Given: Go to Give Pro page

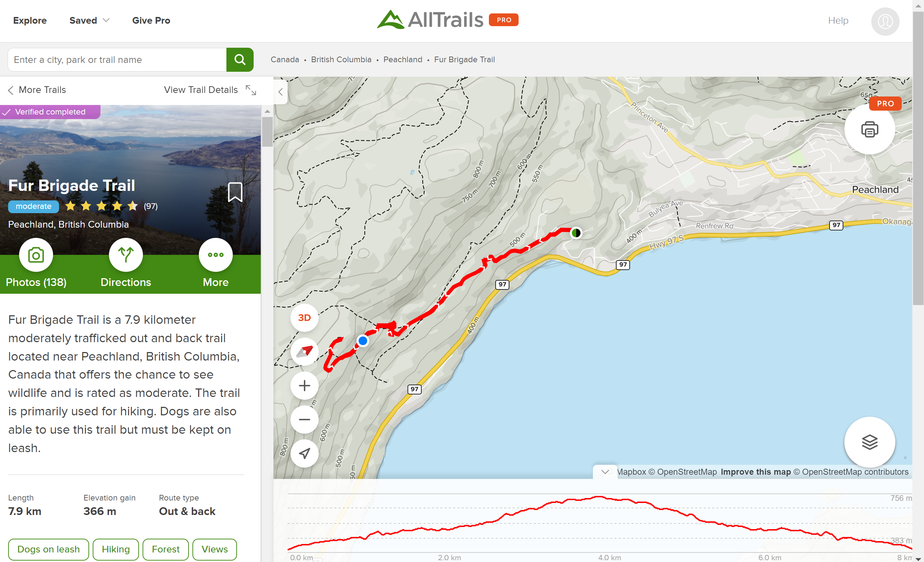Looking at the screenshot, I should pyautogui.click(x=151, y=21).
